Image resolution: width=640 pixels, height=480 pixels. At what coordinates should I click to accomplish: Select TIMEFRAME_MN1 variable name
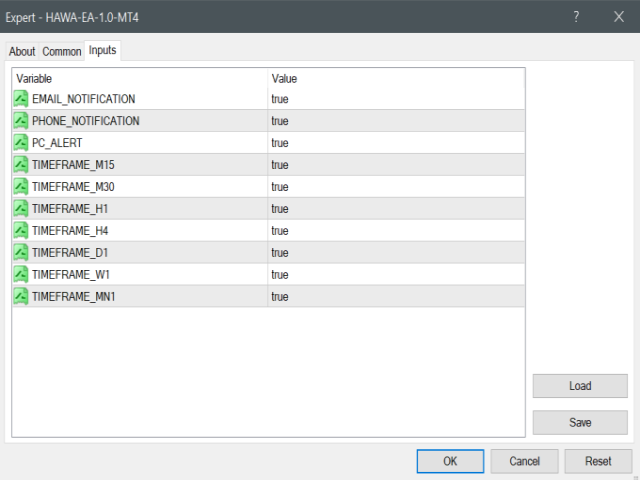tap(74, 297)
